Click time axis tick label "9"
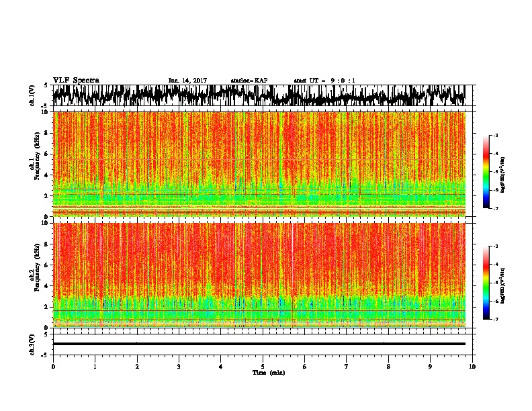 430,367
